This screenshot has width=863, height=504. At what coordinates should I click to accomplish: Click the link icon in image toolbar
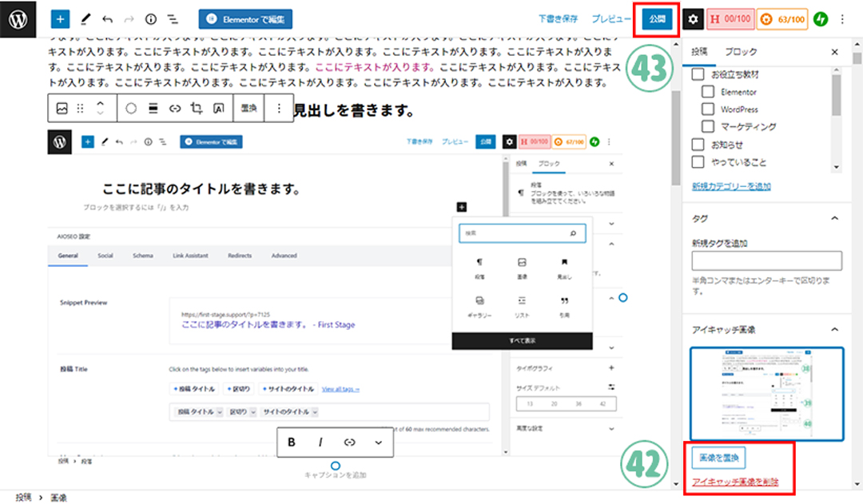(175, 108)
